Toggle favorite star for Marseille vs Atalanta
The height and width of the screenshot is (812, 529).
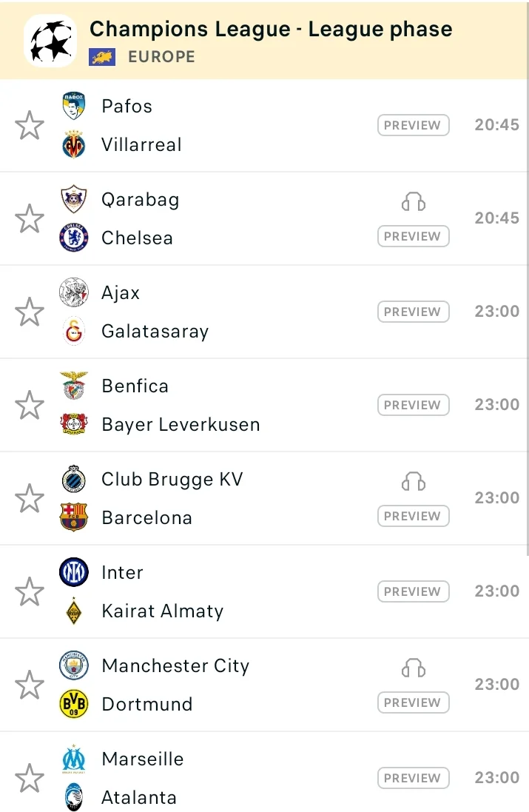coord(30,778)
